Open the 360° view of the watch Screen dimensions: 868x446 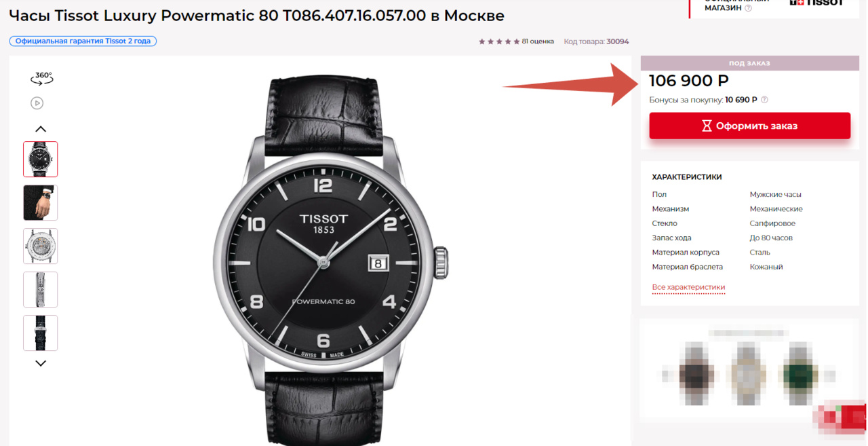pyautogui.click(x=41, y=78)
